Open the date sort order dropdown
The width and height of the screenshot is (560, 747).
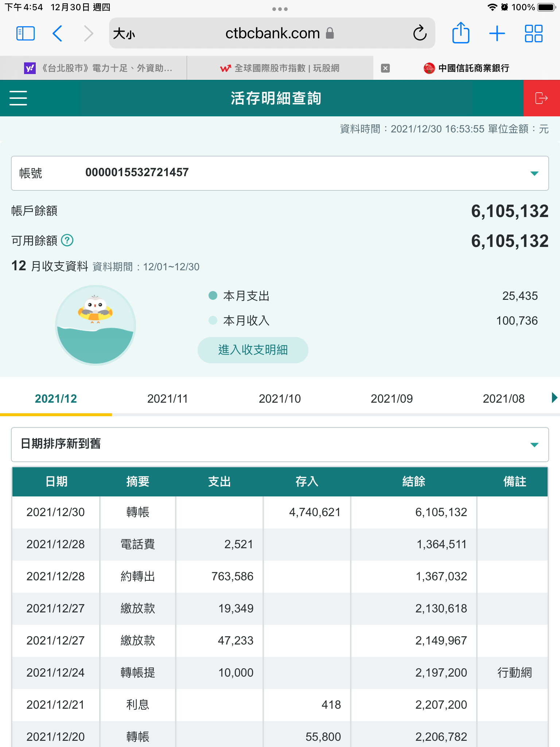(534, 445)
